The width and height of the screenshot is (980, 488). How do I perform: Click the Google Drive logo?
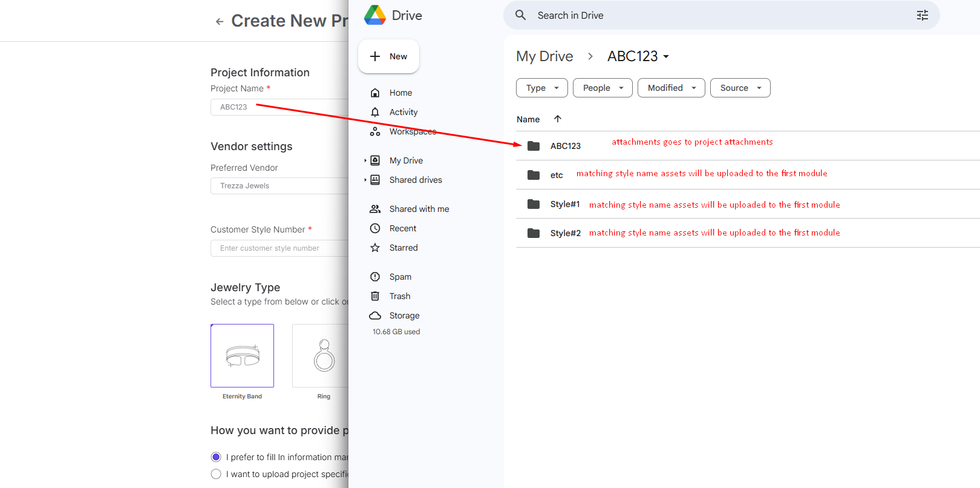pyautogui.click(x=375, y=15)
